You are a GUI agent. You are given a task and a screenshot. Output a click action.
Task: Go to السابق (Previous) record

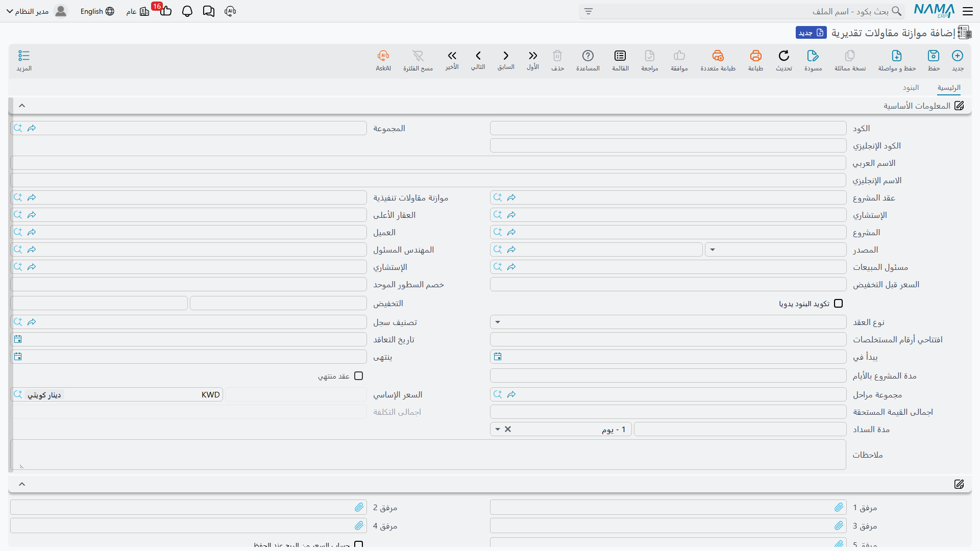pos(506,56)
